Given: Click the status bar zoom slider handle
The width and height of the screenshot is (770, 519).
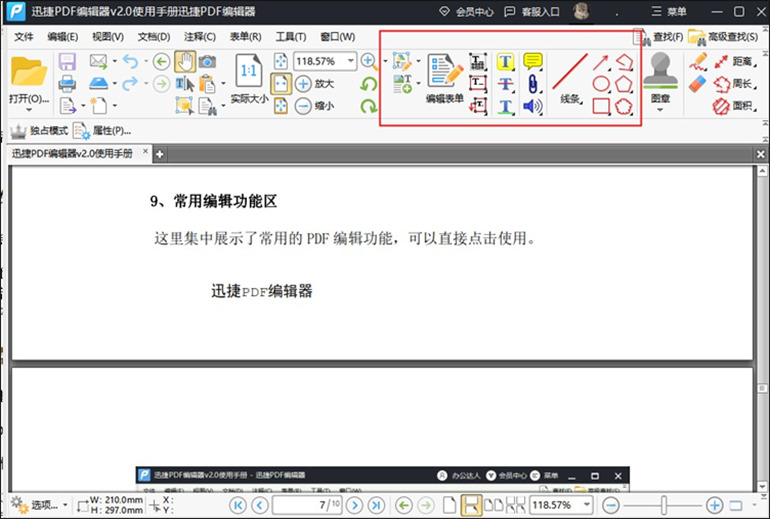Looking at the screenshot, I should pos(663,505).
